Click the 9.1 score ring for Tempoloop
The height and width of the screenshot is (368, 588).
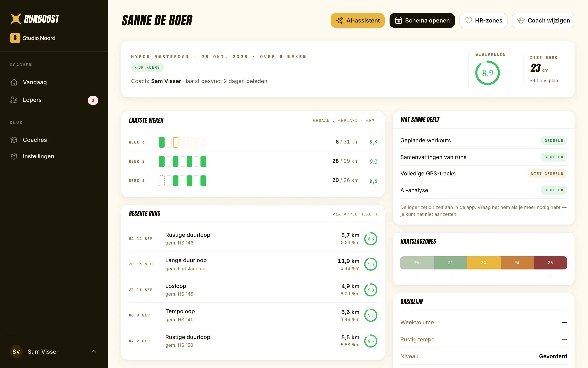pyautogui.click(x=371, y=315)
